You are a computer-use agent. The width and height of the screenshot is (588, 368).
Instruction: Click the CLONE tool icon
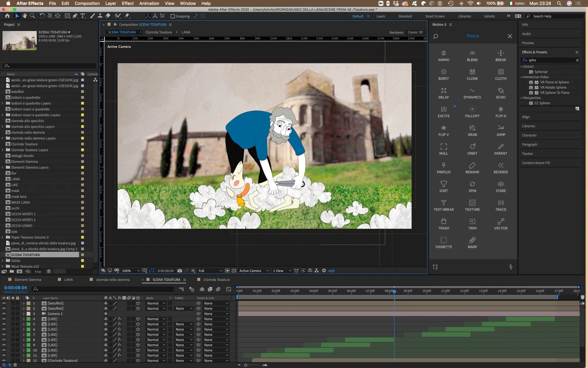472,74
